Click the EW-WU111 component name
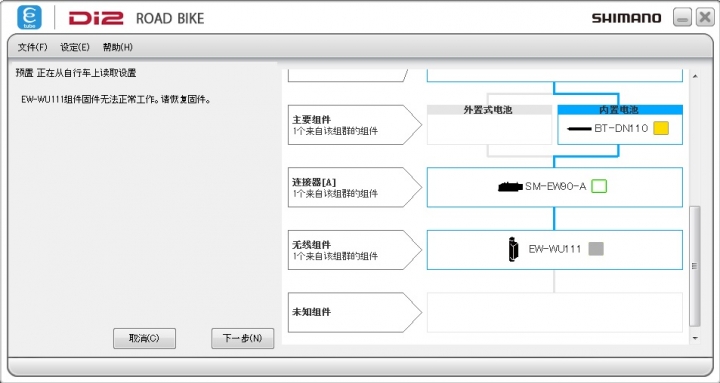The image size is (720, 383). coord(555,249)
